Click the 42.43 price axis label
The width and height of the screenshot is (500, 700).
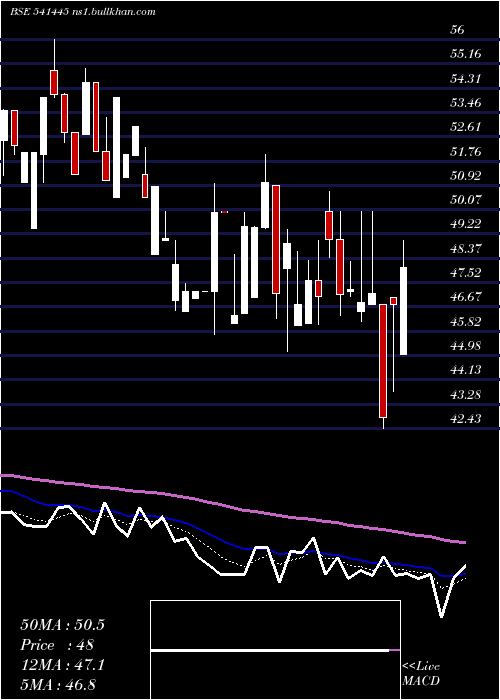click(x=466, y=418)
